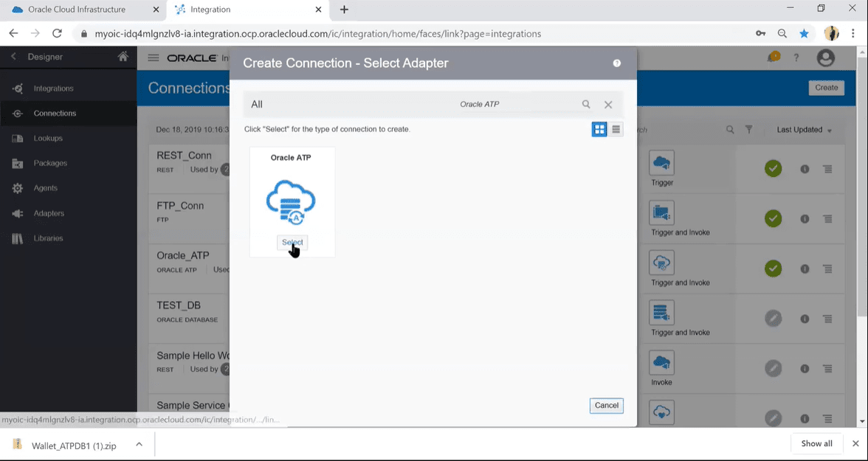Click the Agents gear icon
868x461 pixels.
[18, 188]
